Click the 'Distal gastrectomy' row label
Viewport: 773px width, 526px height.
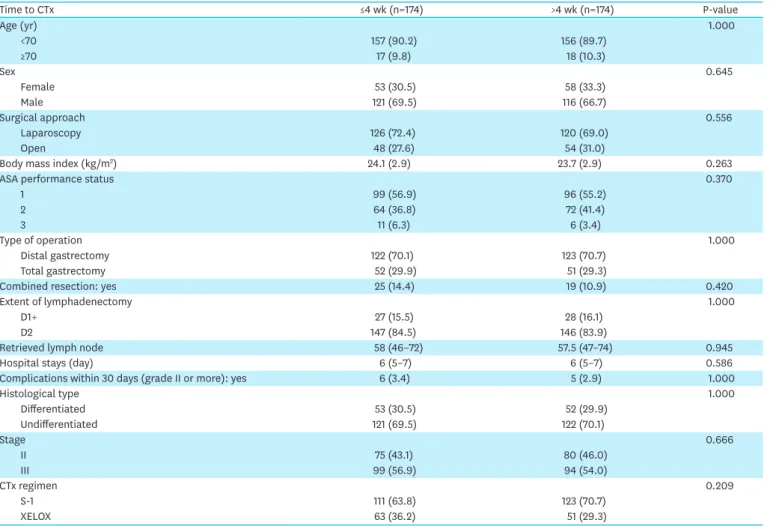[65, 256]
